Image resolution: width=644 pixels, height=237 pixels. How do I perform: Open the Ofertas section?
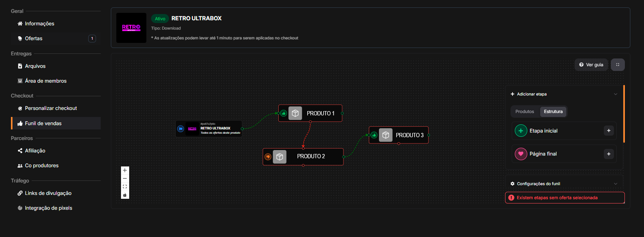[x=56, y=39]
